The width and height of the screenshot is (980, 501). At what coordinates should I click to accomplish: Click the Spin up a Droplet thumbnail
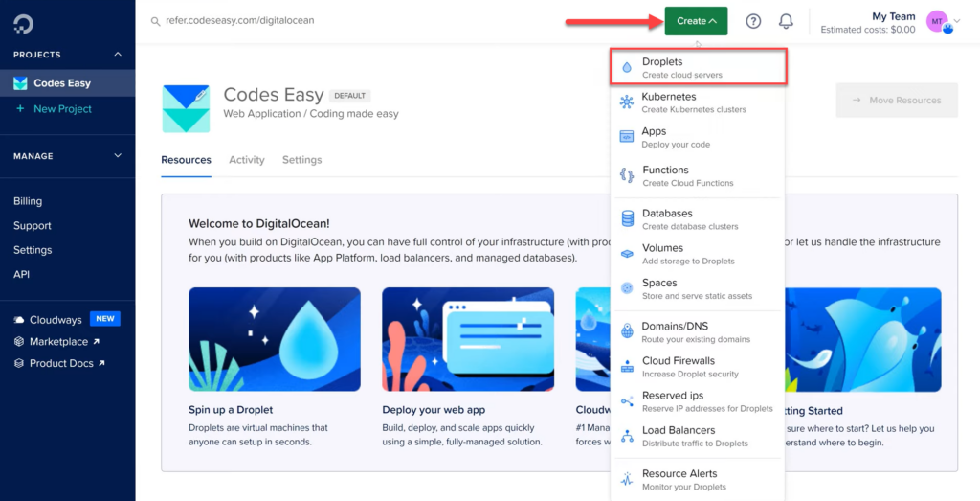pyautogui.click(x=275, y=340)
